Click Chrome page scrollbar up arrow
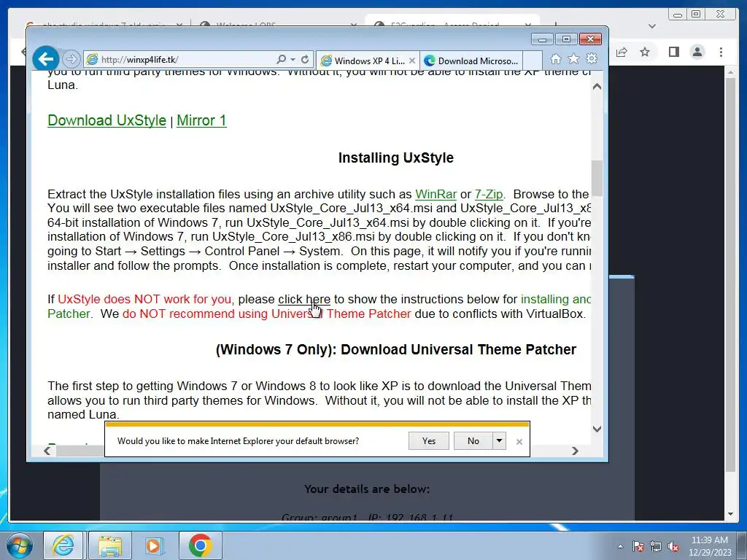The image size is (747, 560). (x=730, y=72)
